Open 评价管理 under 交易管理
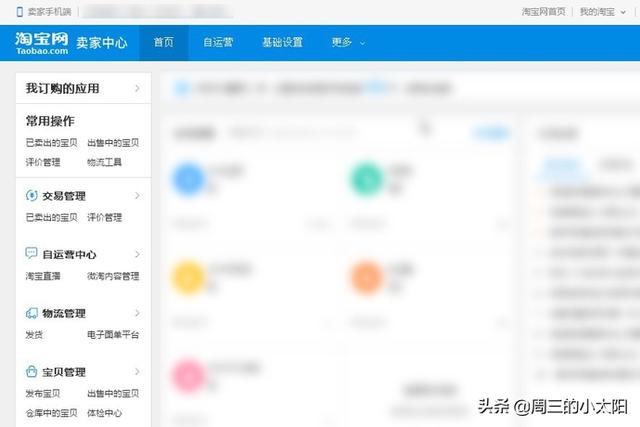The width and height of the screenshot is (640, 427). click(x=104, y=218)
